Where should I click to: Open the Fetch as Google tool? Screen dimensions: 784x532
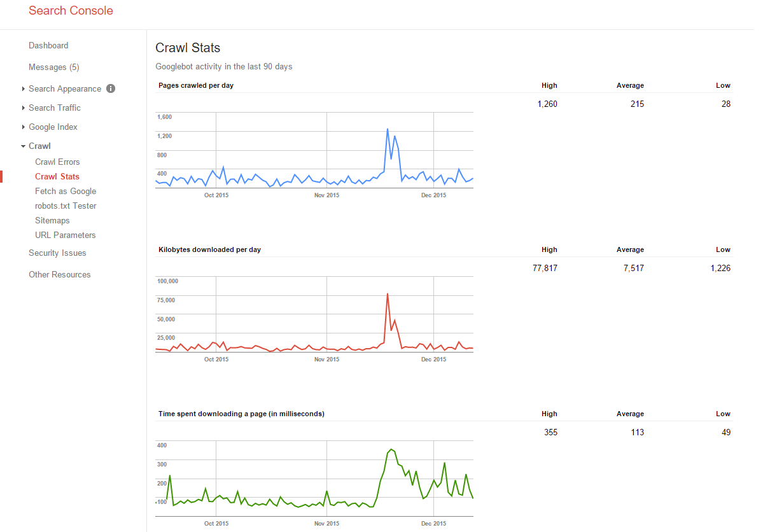pos(66,192)
